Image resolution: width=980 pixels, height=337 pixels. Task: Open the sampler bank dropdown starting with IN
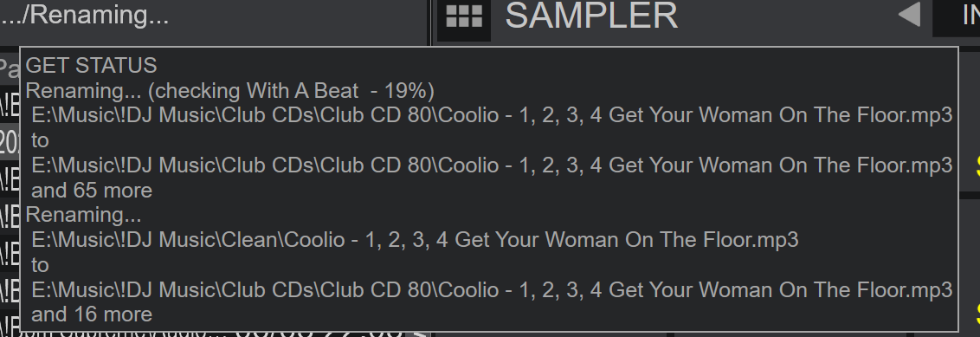tap(957, 16)
